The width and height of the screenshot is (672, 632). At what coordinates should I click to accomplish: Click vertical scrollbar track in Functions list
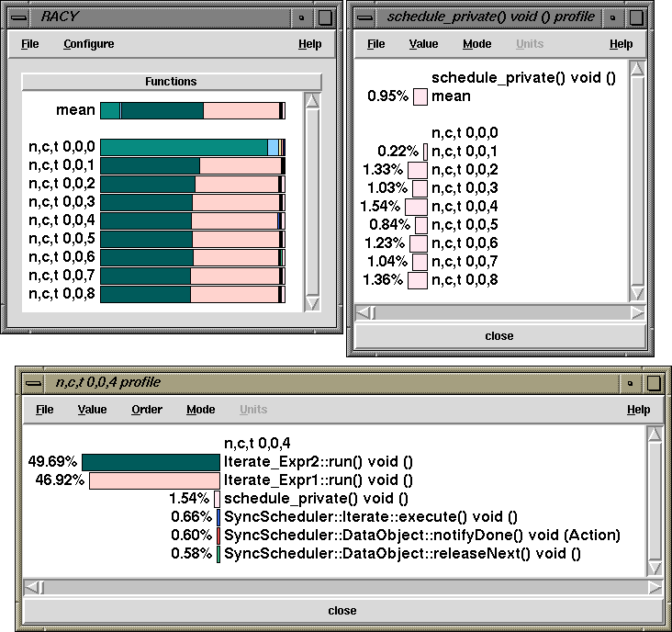[312, 202]
